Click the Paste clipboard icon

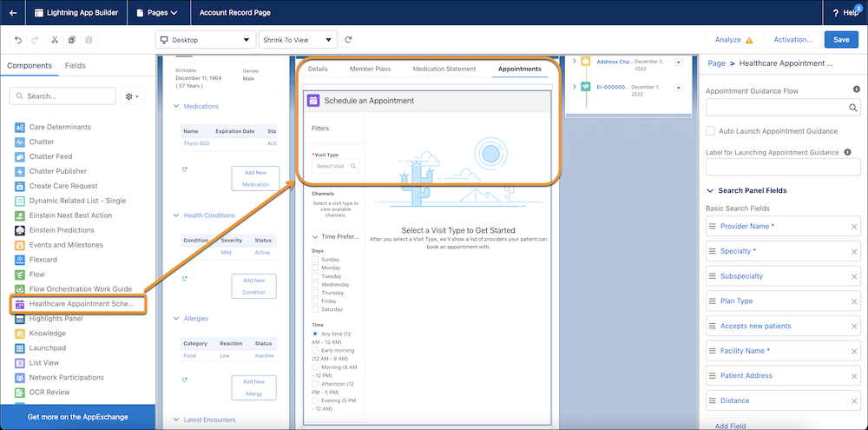pos(89,40)
